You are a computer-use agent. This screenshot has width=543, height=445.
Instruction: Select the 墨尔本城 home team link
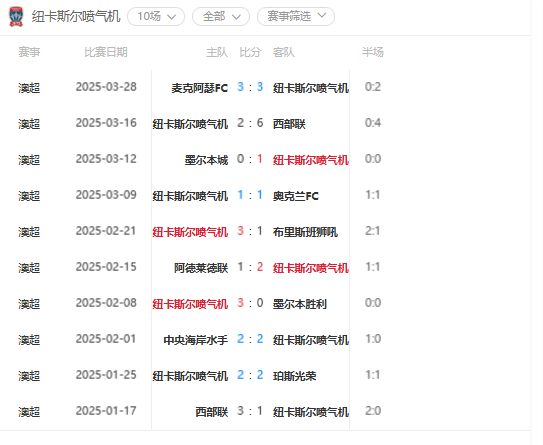(x=206, y=160)
